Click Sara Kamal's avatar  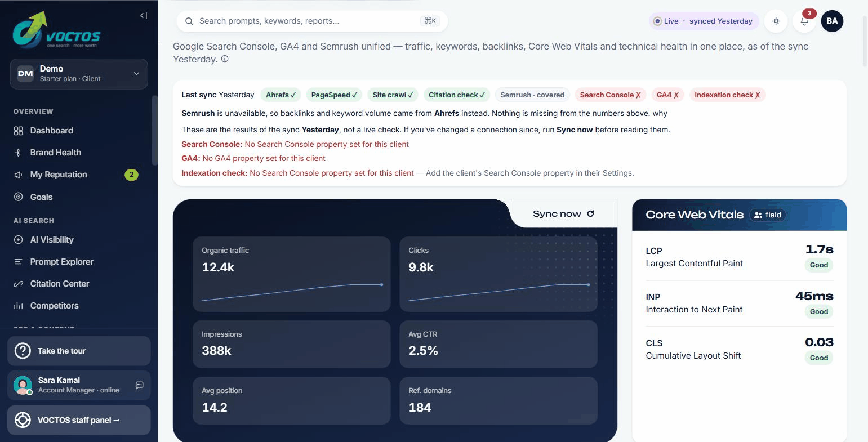[23, 385]
